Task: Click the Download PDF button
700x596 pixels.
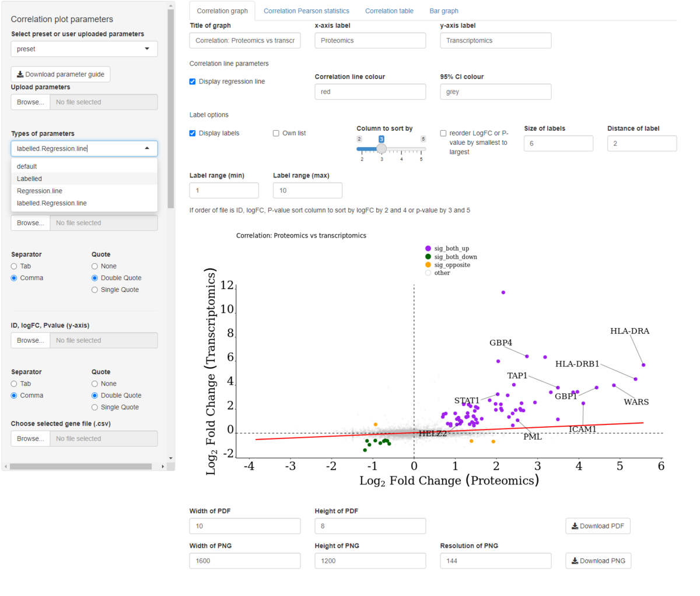Action: point(598,526)
